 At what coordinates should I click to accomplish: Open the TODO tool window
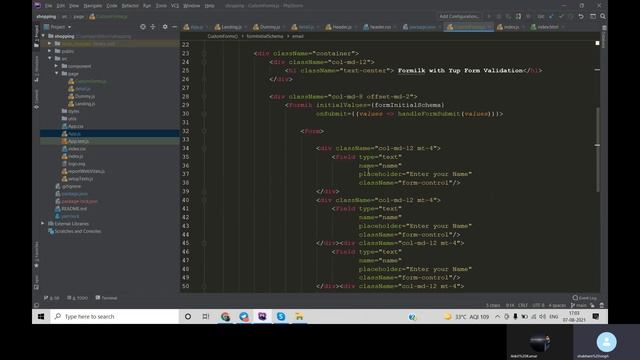click(78, 298)
